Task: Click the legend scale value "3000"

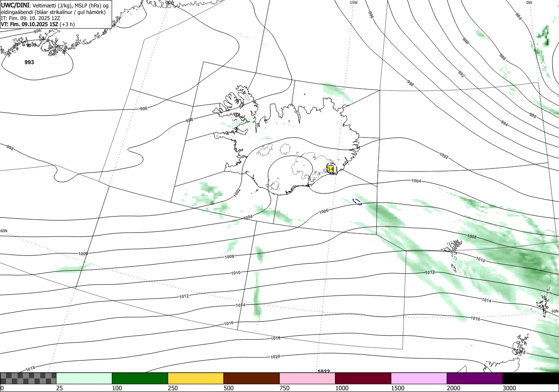Action: 510,388
